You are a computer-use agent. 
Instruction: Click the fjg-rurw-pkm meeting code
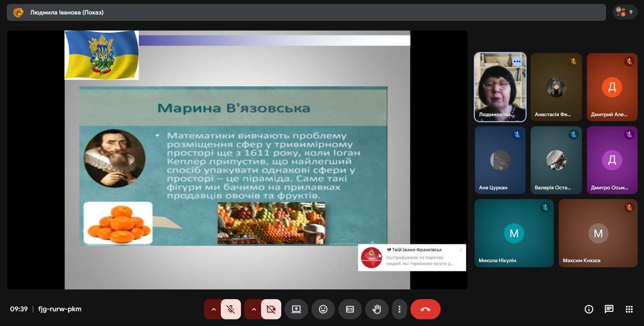pyautogui.click(x=60, y=309)
